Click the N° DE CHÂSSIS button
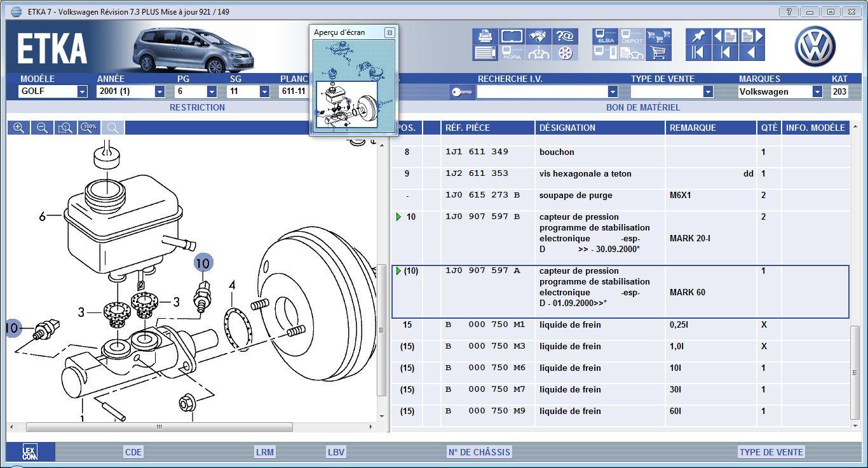Screen dimensions: 868x468 point(478,452)
